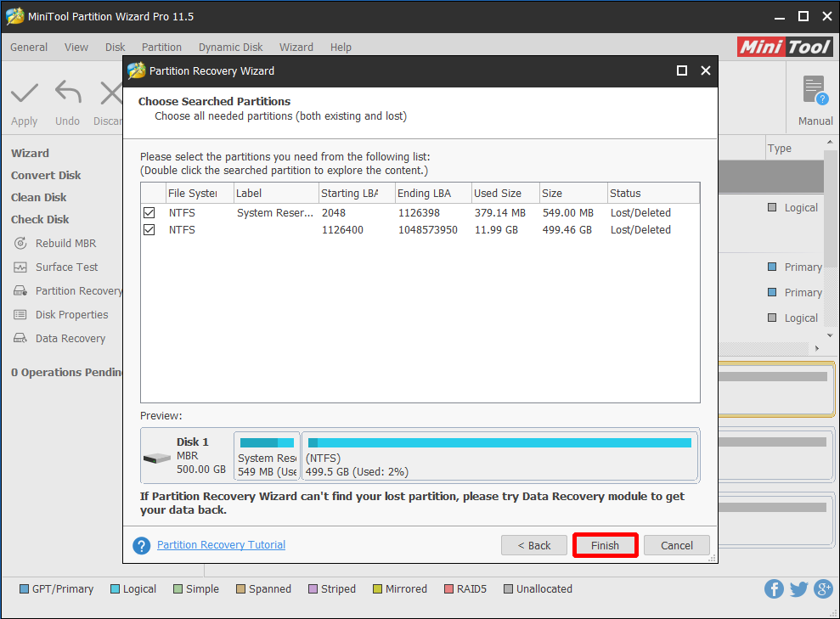Click the Surface Test icon
Screen dimensions: 840x619
[20, 267]
